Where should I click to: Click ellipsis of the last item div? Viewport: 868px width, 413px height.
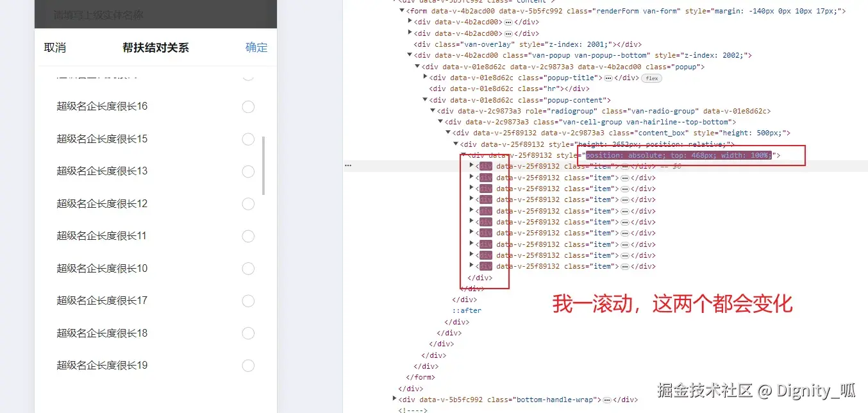(624, 265)
